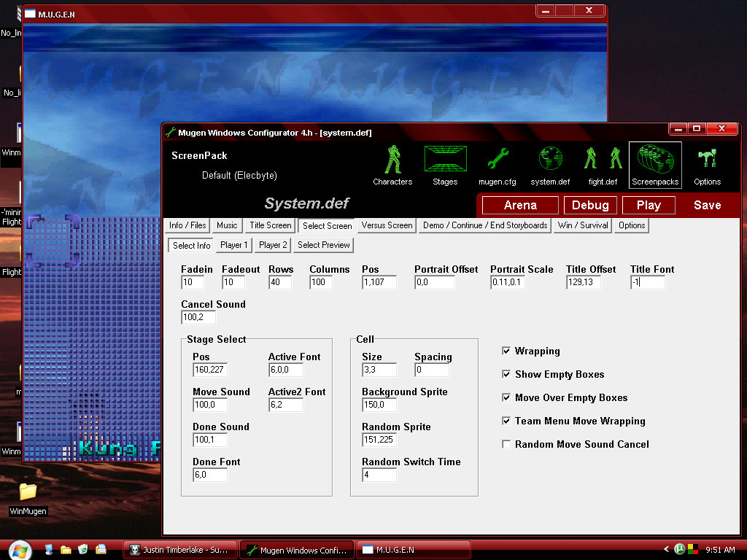Image resolution: width=747 pixels, height=560 pixels.
Task: Click the Debug button
Action: click(x=590, y=205)
